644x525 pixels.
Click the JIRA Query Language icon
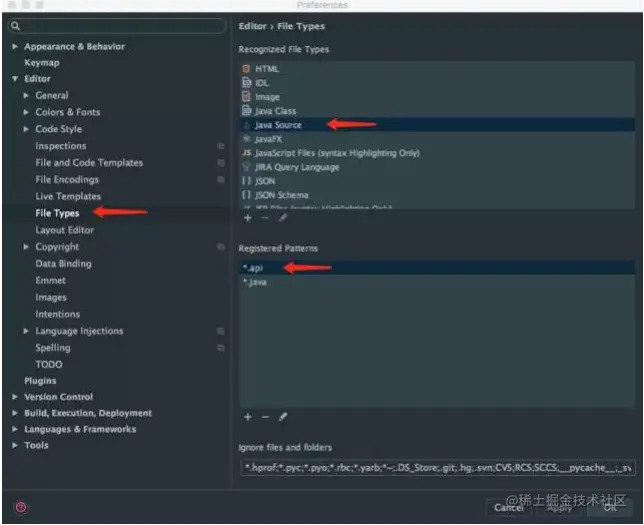point(246,167)
